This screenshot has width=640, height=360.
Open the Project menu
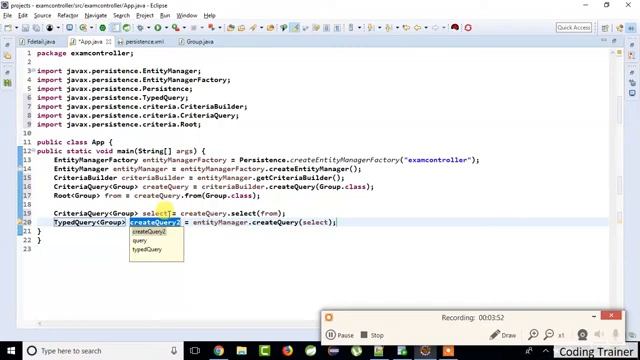pos(144,16)
